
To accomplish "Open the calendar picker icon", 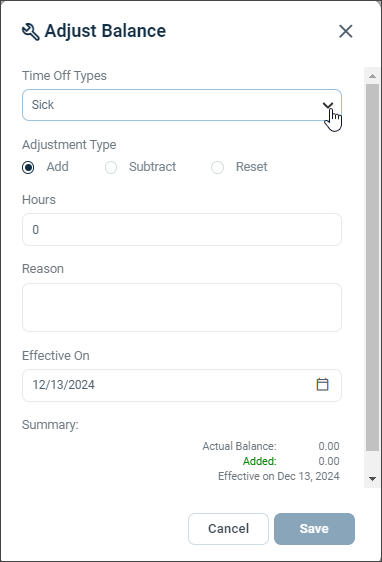I will click(323, 385).
